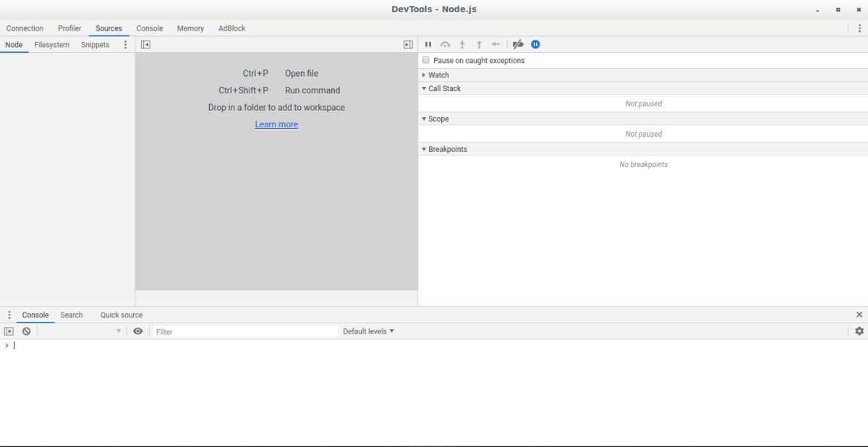Viewport: 868px width, 447px height.
Task: Minimize the DevTools window
Action: click(x=818, y=9)
